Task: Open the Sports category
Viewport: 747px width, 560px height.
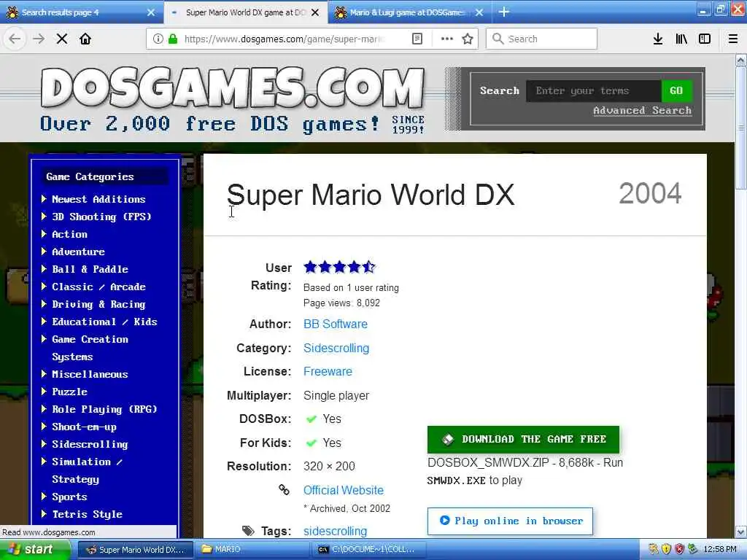Action: click(x=69, y=497)
